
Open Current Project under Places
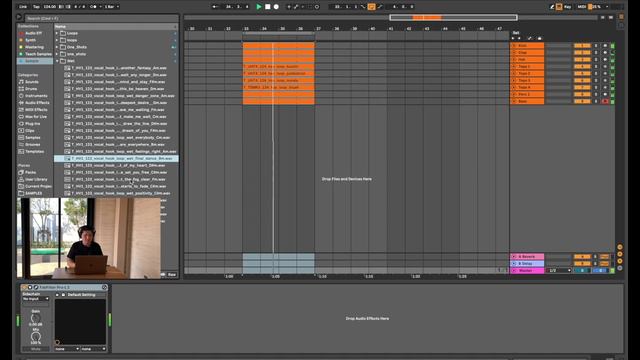pos(38,186)
